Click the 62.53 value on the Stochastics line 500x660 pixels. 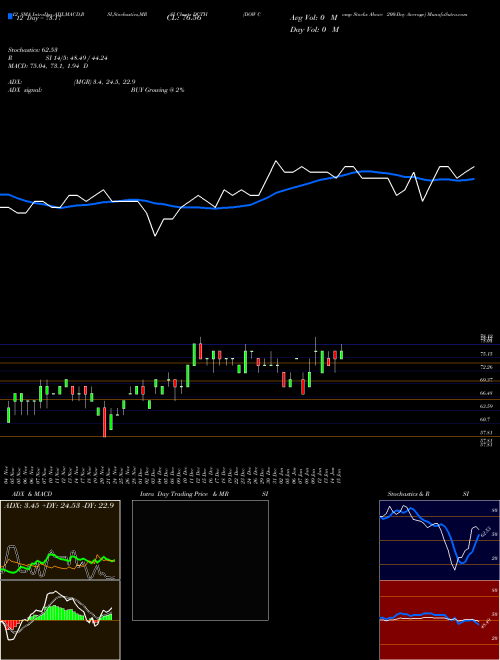(485, 531)
